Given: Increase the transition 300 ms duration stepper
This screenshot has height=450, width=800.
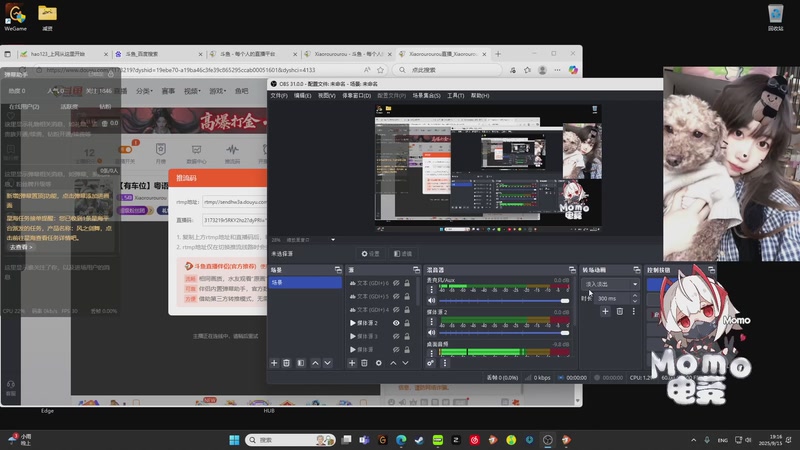Looking at the screenshot, I should pos(635,295).
